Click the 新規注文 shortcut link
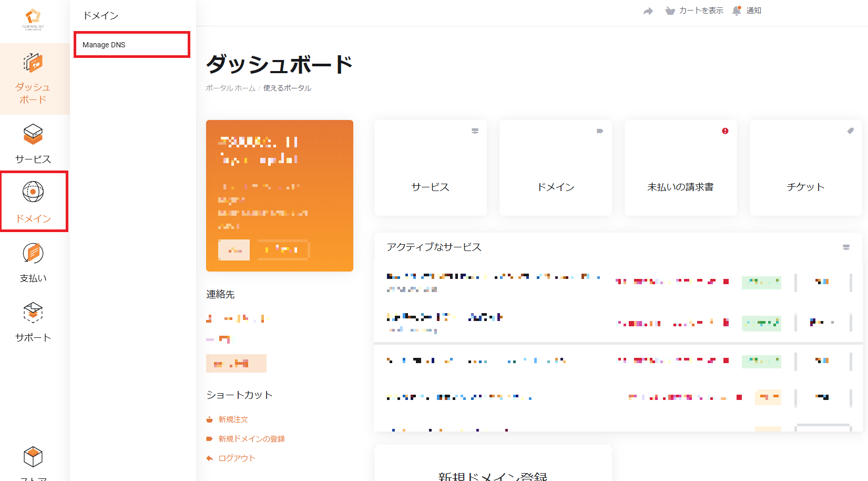Viewport: 868px width, 481px height. [x=233, y=419]
